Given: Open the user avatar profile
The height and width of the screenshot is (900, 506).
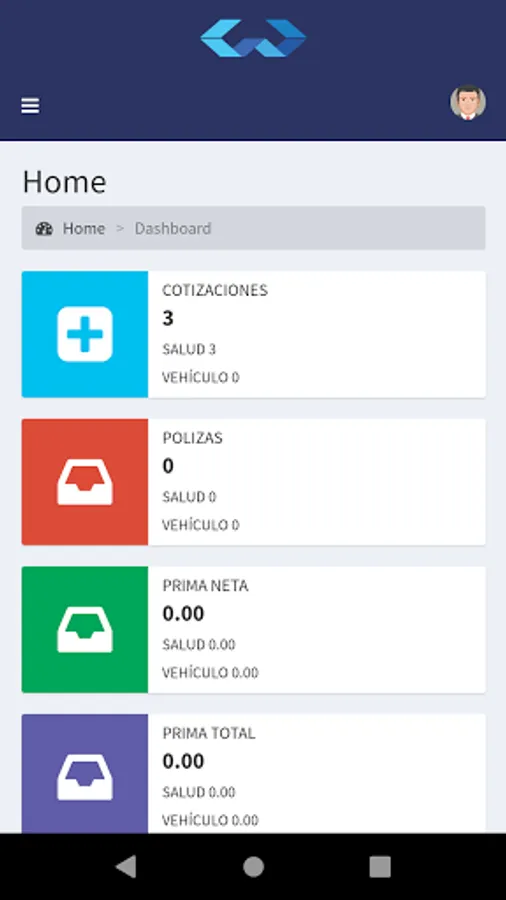Looking at the screenshot, I should coord(468,103).
